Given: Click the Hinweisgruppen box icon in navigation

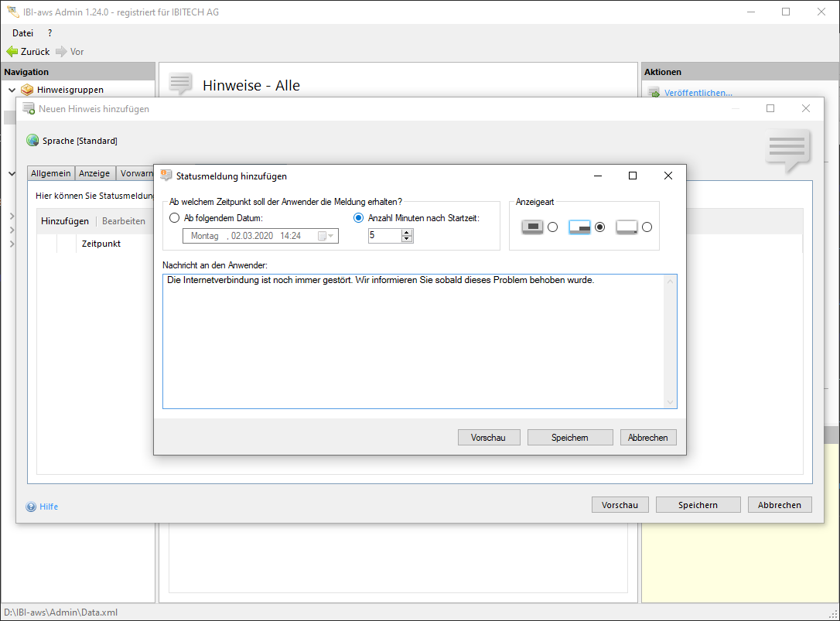Looking at the screenshot, I should (27, 90).
